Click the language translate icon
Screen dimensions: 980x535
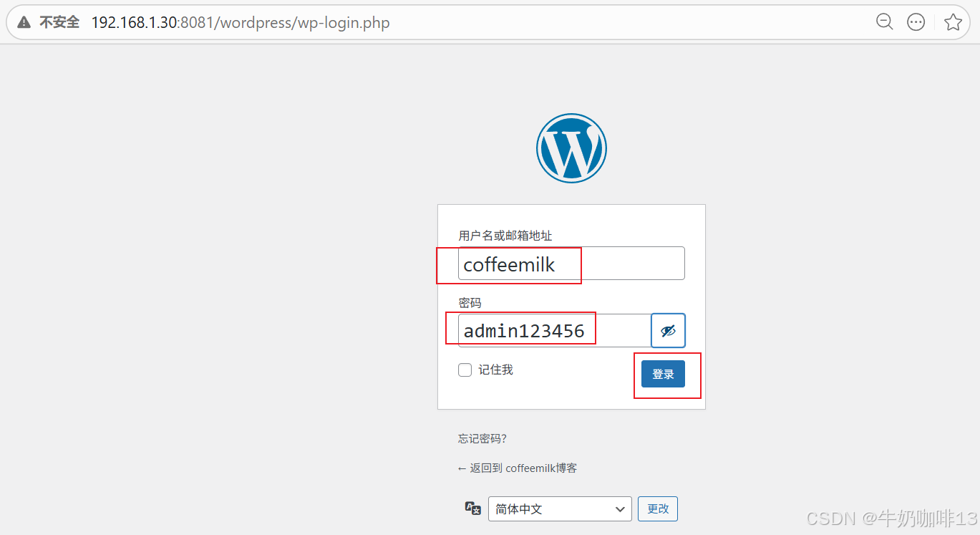[473, 509]
